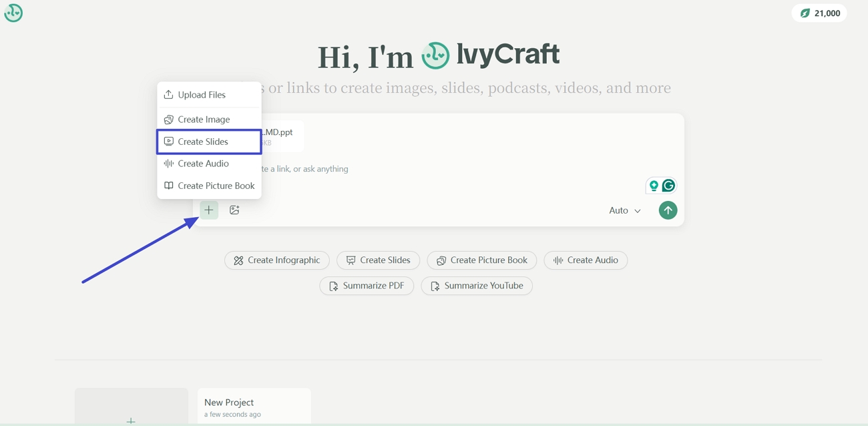Click the leaf icon beside 21,000

[x=805, y=13]
